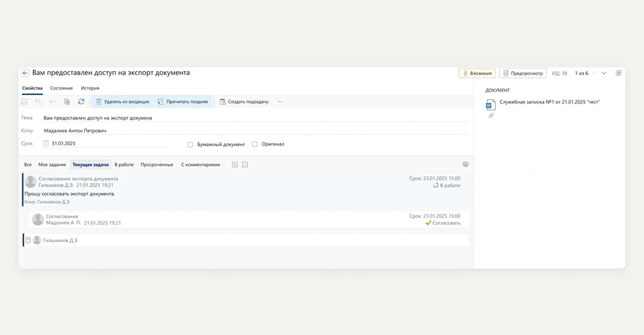Click the refresh icon in the toolbar
The image size is (644, 335).
click(x=81, y=102)
